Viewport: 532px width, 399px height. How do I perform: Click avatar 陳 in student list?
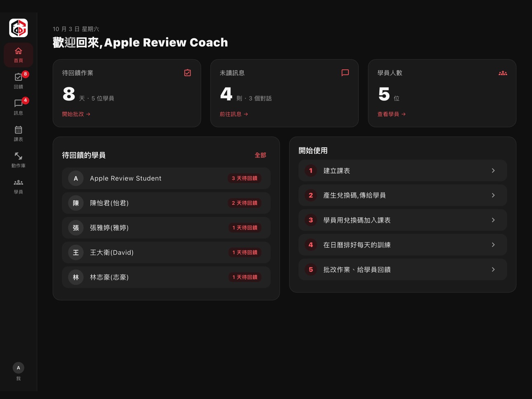pyautogui.click(x=76, y=203)
